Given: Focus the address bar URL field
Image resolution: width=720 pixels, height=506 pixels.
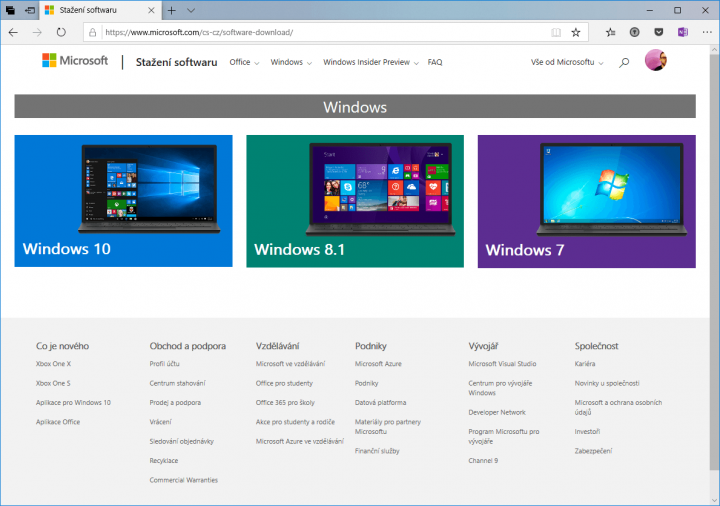Looking at the screenshot, I should pos(321,32).
